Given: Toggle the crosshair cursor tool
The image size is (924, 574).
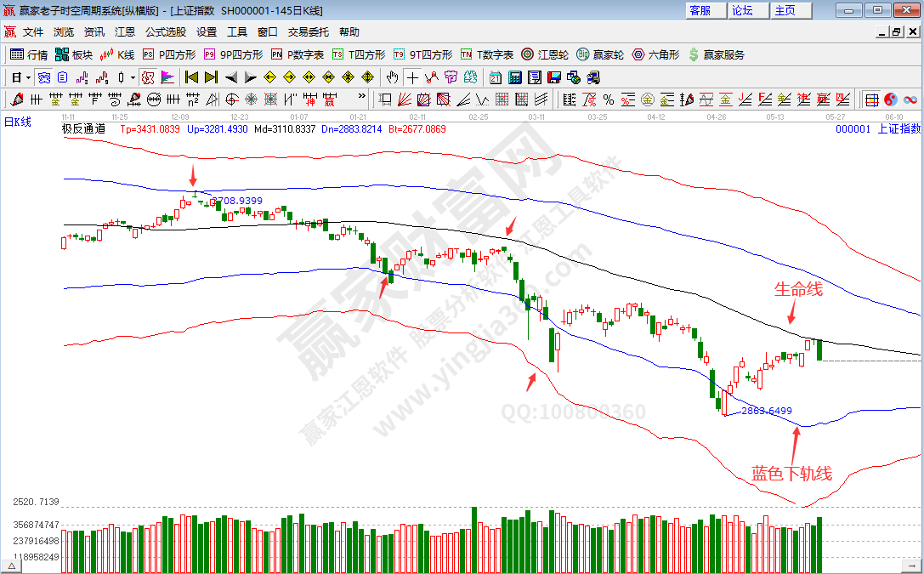Looking at the screenshot, I should pos(412,77).
